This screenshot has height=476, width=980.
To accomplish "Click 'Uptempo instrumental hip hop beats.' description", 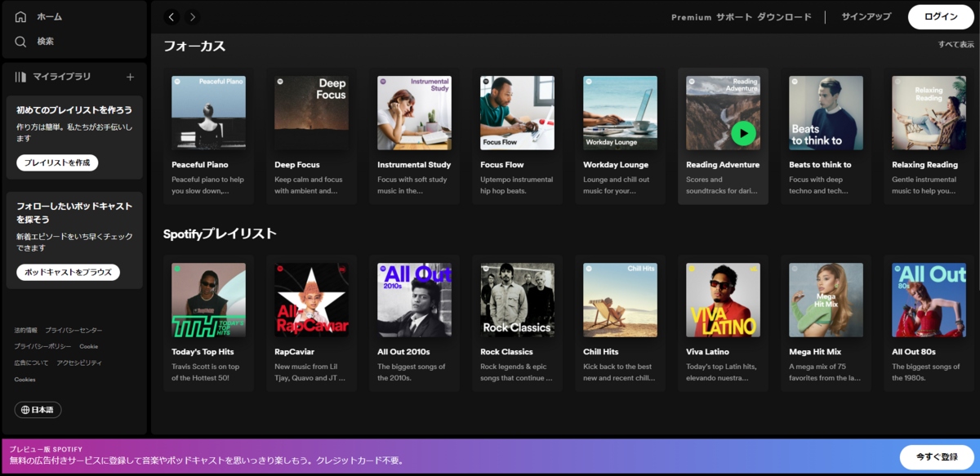I will [x=516, y=185].
